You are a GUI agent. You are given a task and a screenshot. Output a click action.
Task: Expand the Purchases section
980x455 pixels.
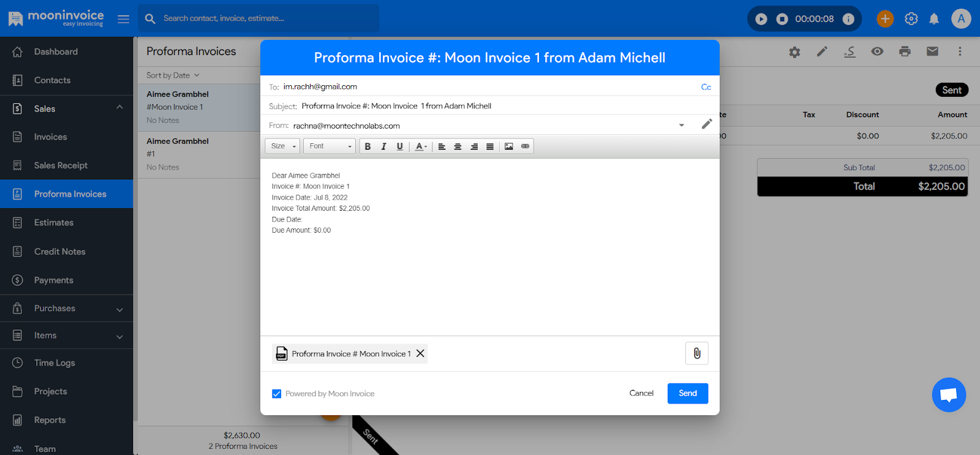[x=66, y=309]
